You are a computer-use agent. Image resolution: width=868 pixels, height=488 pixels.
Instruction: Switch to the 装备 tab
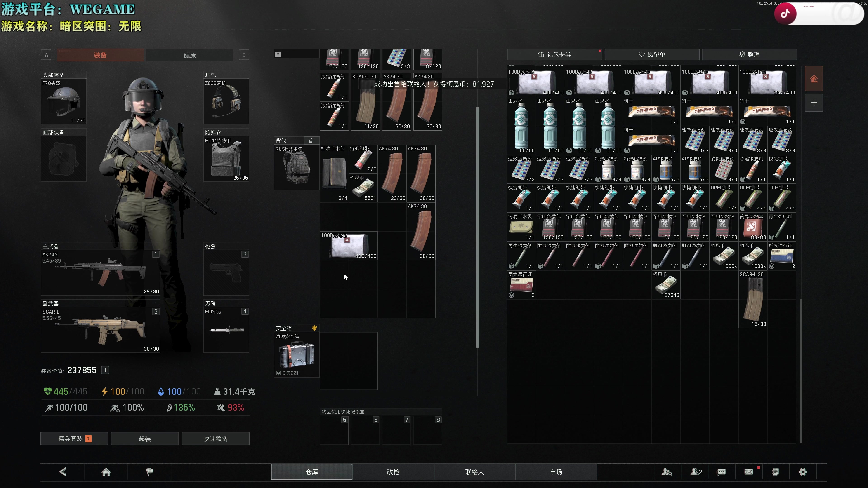[100, 55]
